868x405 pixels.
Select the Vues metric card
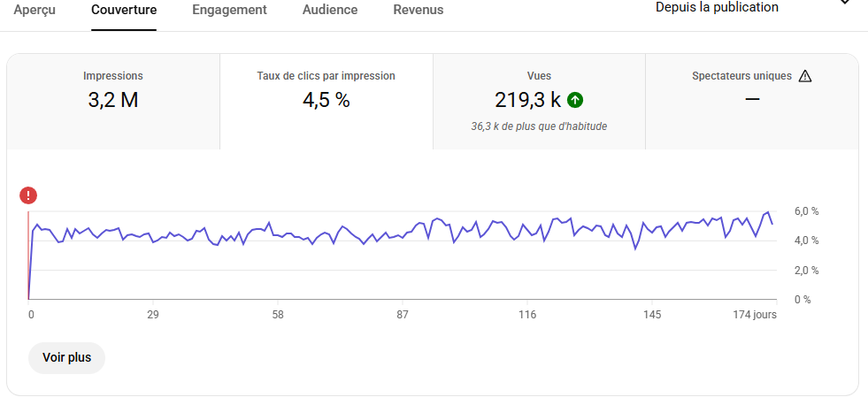coord(539,102)
